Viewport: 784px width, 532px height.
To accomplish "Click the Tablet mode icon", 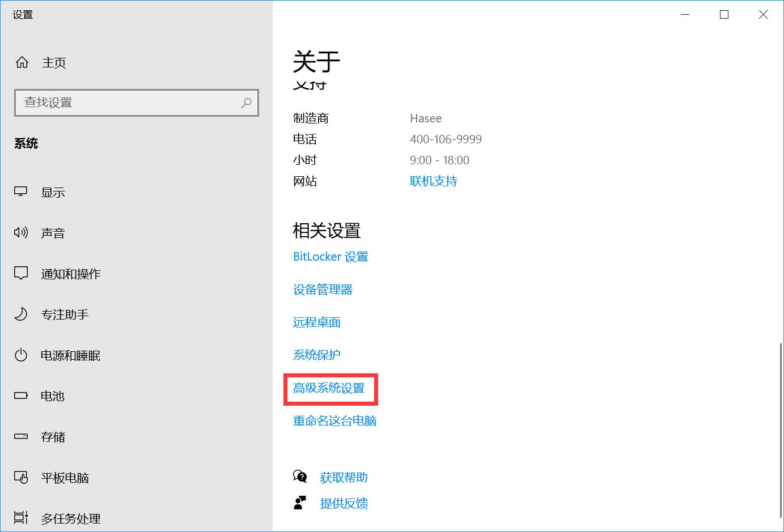I will point(21,478).
